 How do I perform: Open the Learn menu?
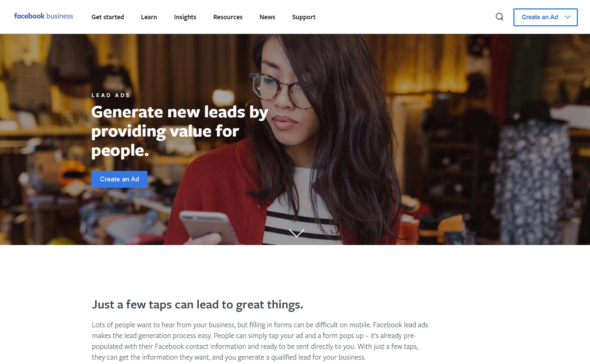click(x=149, y=17)
